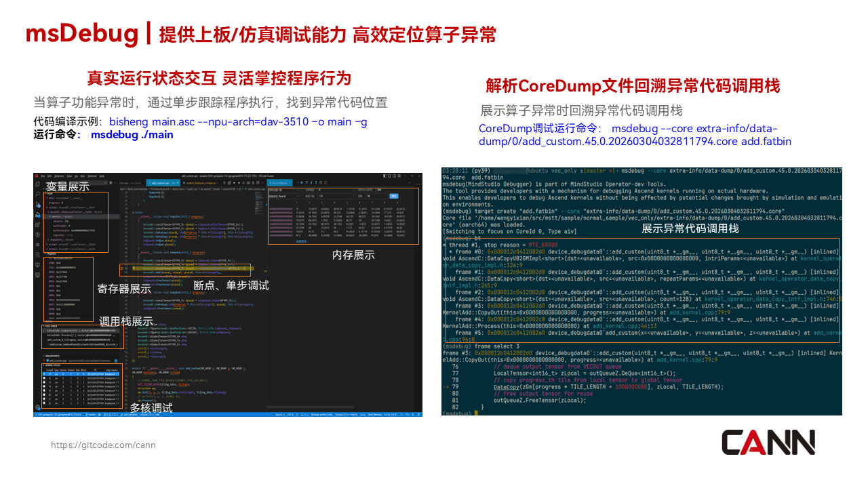Select CoreId 11 in Kernel Focus
This screenshot has height=488, width=868.
[x=81, y=373]
